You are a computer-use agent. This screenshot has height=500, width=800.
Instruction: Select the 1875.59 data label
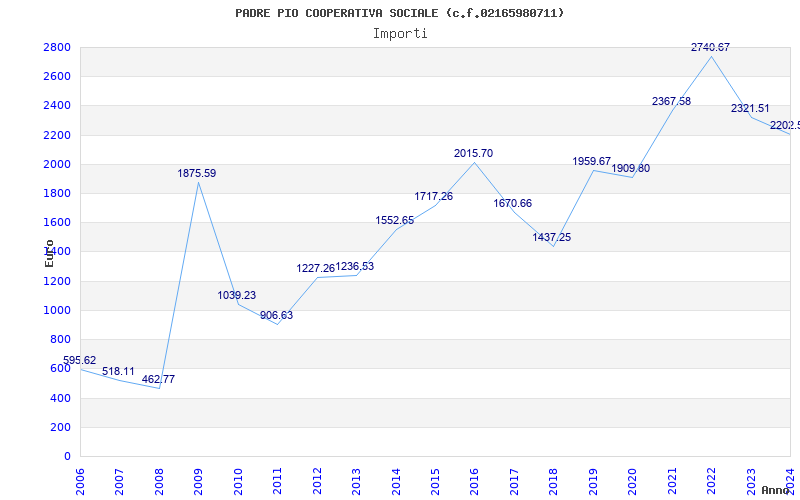[x=197, y=173]
